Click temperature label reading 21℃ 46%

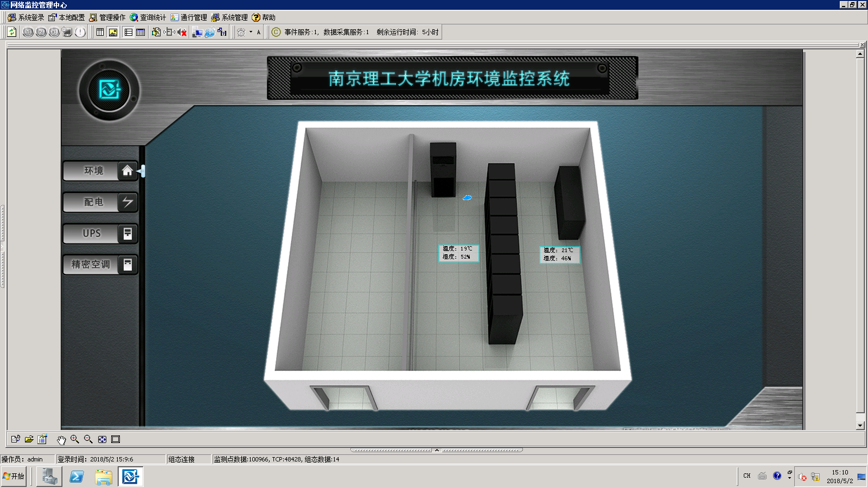pyautogui.click(x=559, y=254)
